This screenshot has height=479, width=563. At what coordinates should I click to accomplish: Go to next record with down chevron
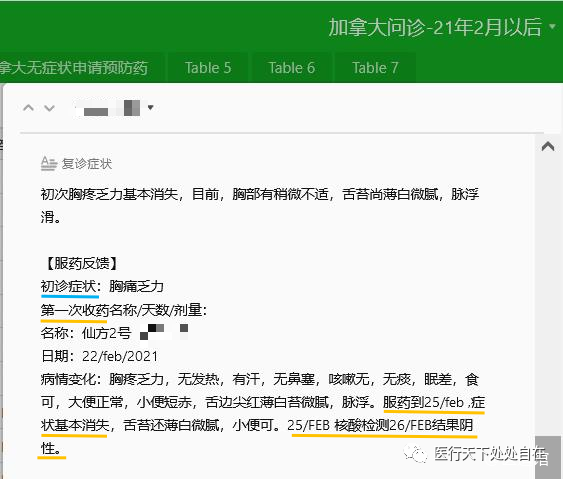click(x=49, y=107)
